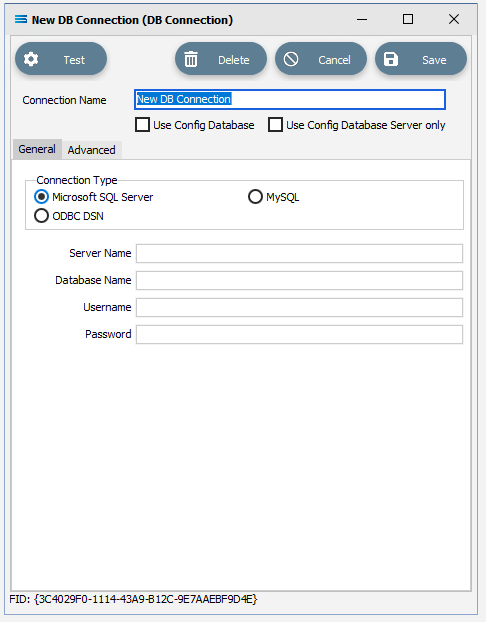Open the General tab
This screenshot has height=622, width=486.
(x=37, y=149)
